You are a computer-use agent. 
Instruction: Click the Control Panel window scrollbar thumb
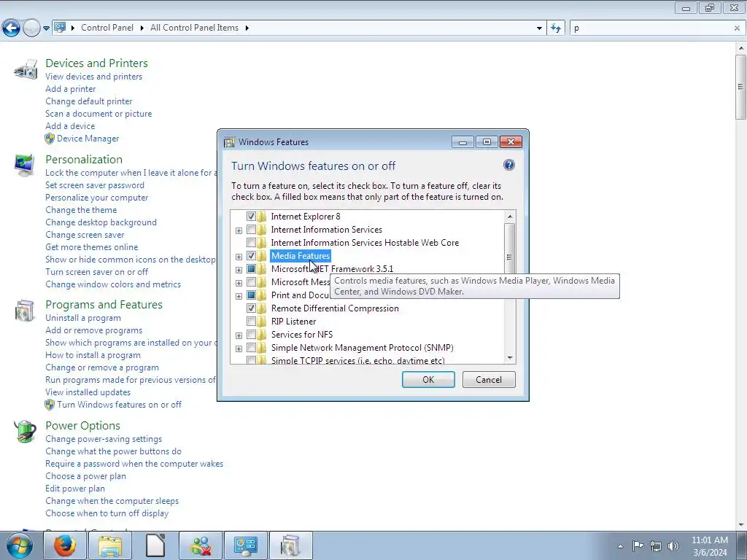click(x=740, y=87)
